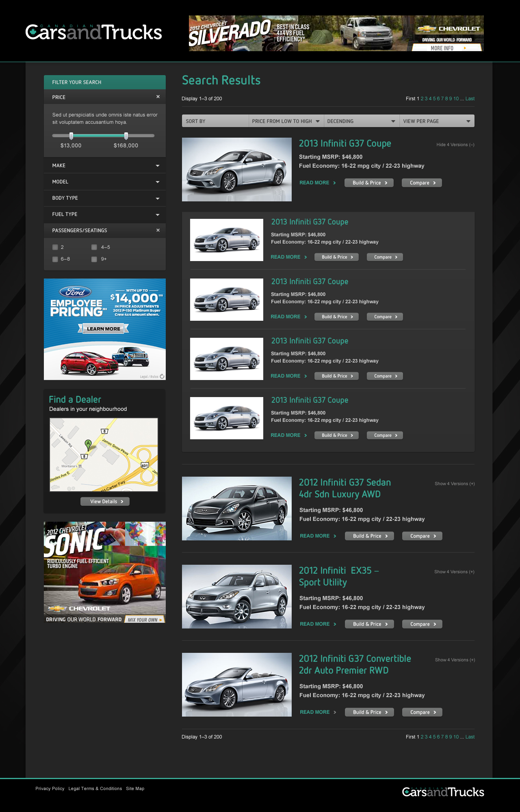The width and height of the screenshot is (520, 812).
Task: Tick the 2 passengers checkbox
Action: [55, 247]
